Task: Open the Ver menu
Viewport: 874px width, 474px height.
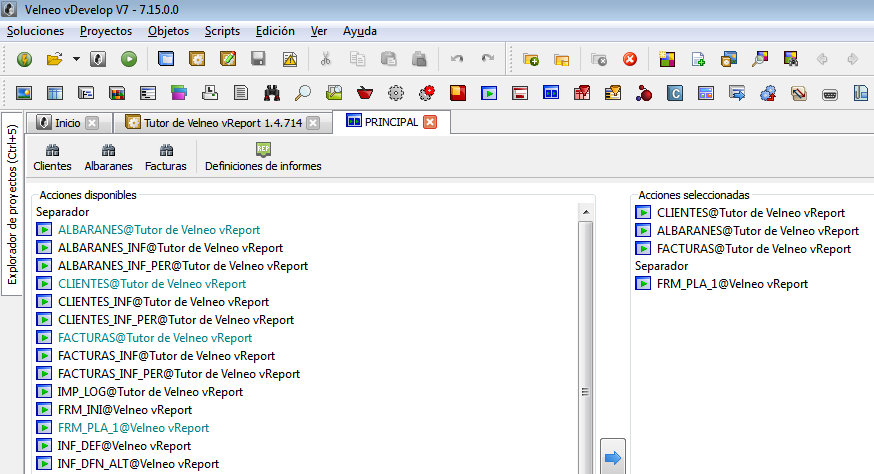Action: point(319,31)
